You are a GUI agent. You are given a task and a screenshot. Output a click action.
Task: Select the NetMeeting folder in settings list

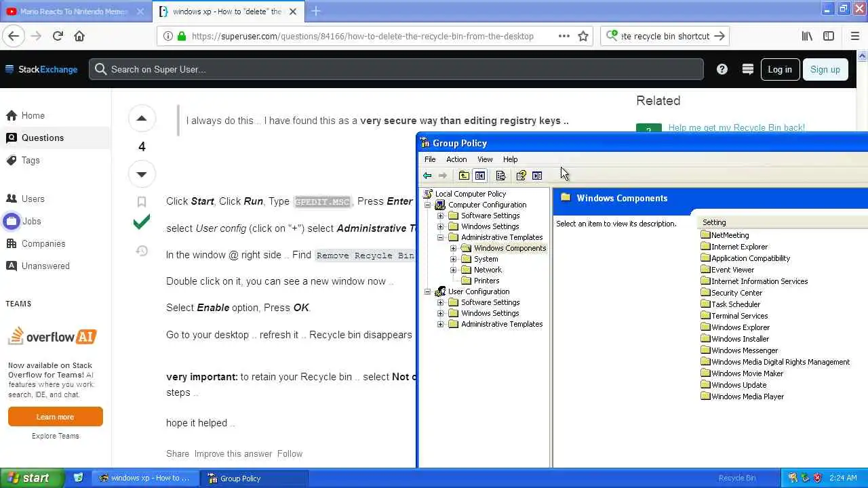[x=730, y=235]
